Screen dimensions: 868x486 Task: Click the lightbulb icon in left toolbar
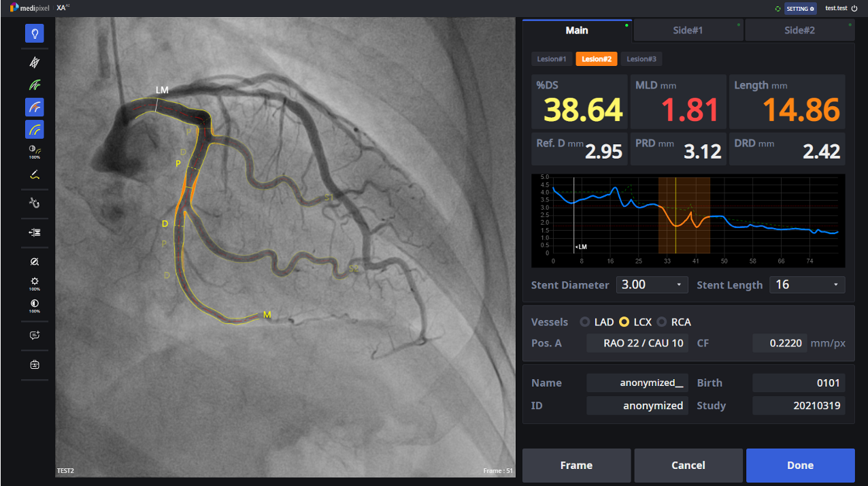[35, 33]
